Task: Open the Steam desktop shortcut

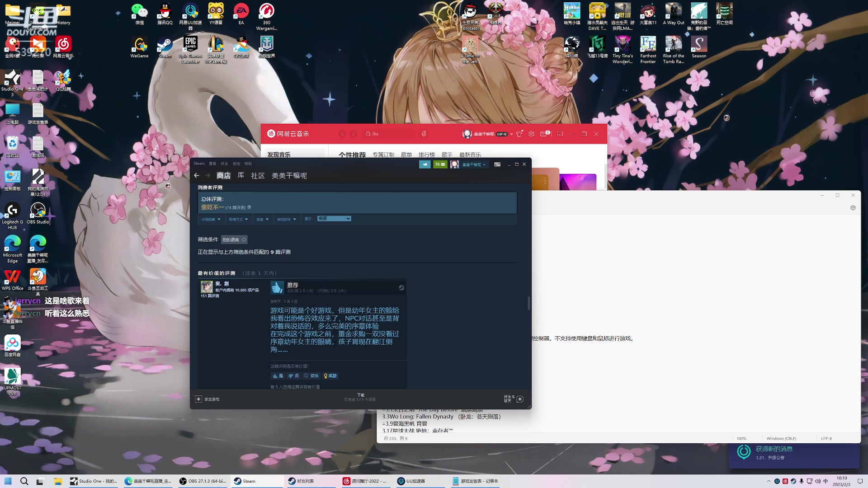Action: click(x=165, y=47)
